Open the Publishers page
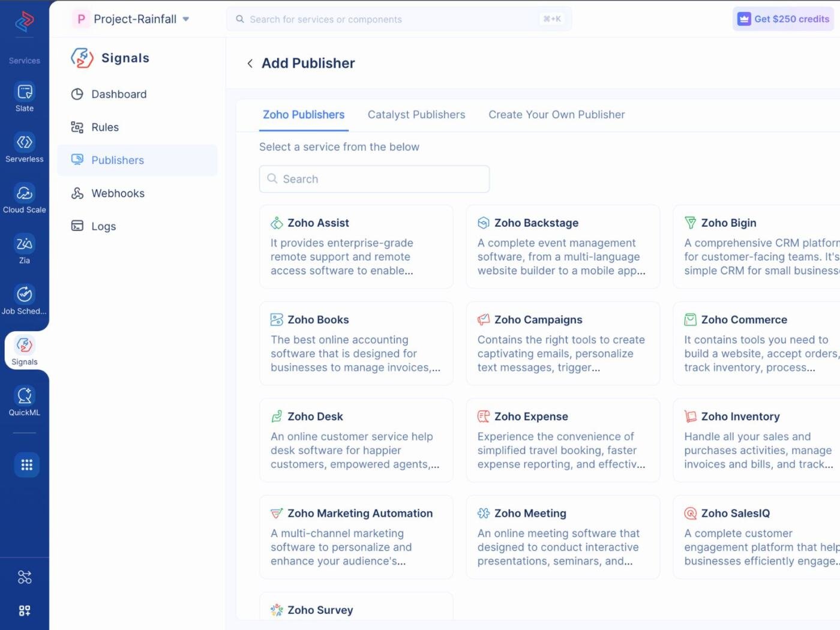Viewport: 840px width, 630px height. pos(137,160)
